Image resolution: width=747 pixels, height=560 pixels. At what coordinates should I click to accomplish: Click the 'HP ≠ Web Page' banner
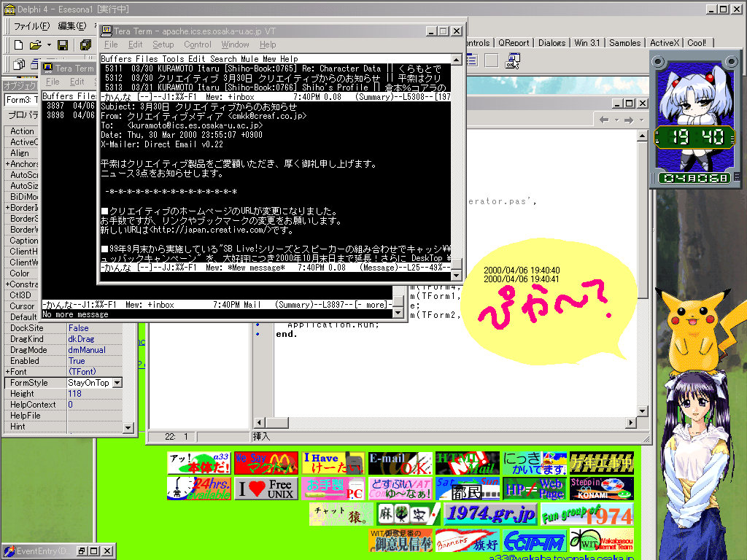click(x=535, y=489)
